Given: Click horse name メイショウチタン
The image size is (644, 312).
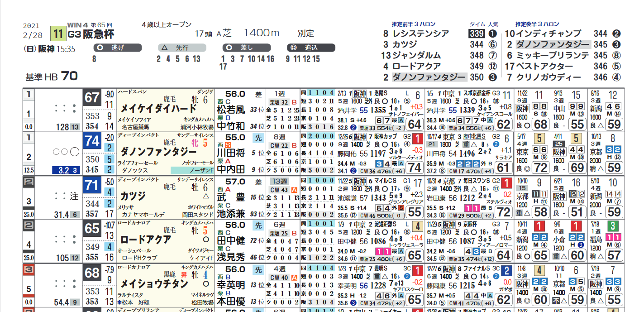Looking at the screenshot, I should click(154, 283).
